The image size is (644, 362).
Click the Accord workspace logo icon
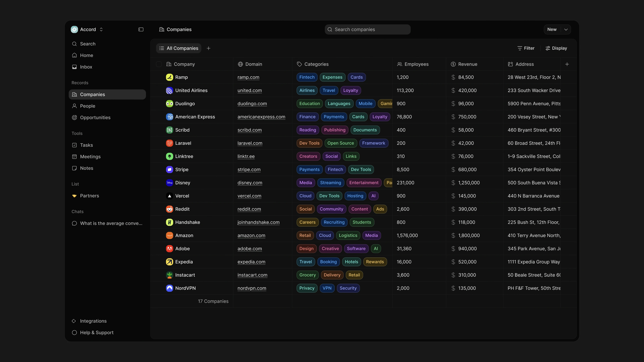point(74,29)
